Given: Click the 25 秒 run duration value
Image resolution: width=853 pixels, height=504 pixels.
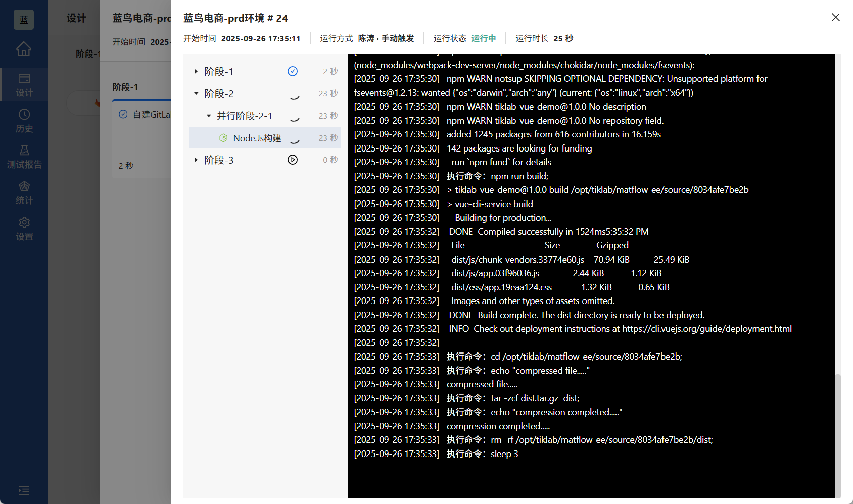Looking at the screenshot, I should tap(563, 38).
